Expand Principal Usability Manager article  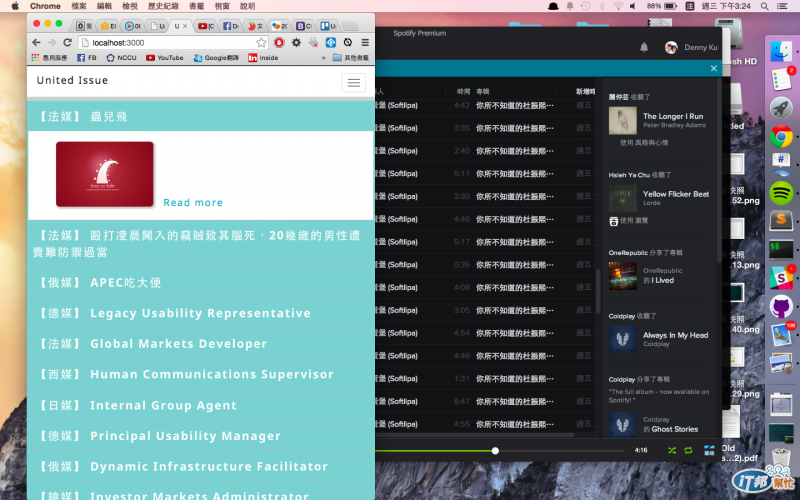(x=201, y=436)
